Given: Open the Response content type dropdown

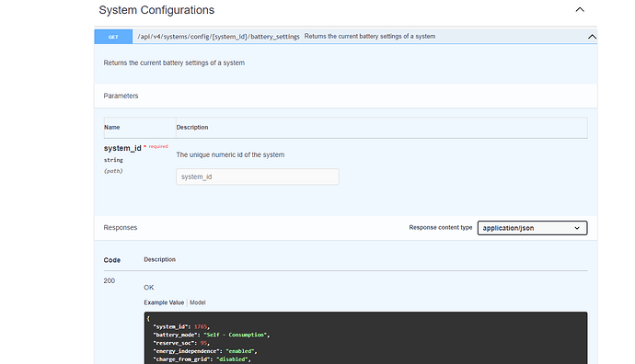Looking at the screenshot, I should click(x=532, y=228).
